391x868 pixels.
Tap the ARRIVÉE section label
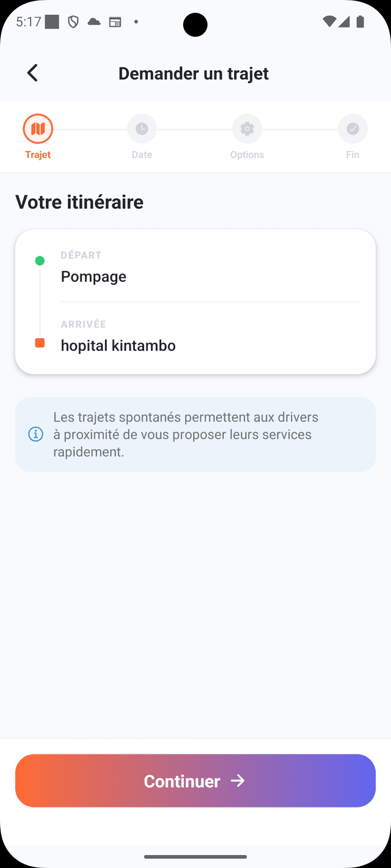click(x=83, y=324)
